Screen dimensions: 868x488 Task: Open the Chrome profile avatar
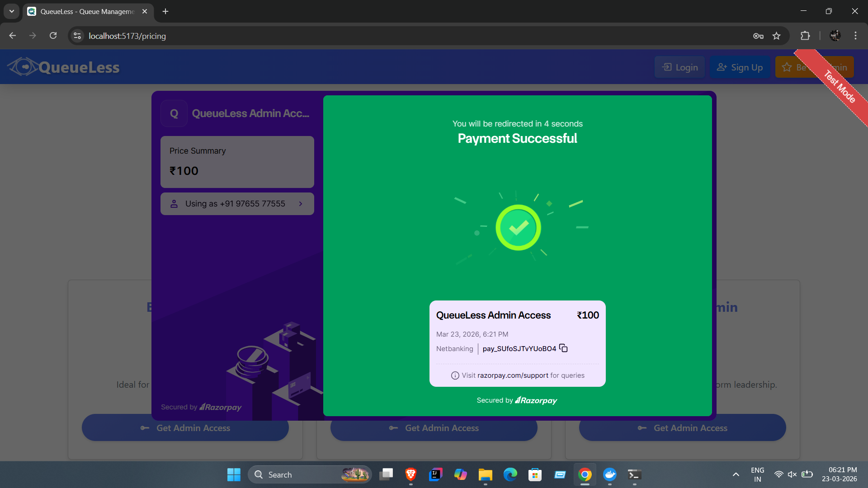[x=835, y=36]
